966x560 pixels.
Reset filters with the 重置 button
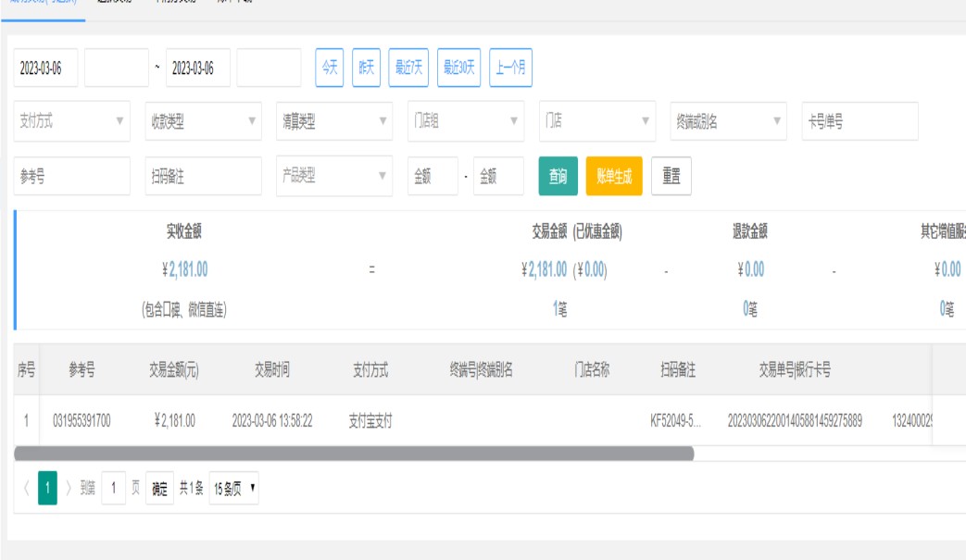pos(671,176)
